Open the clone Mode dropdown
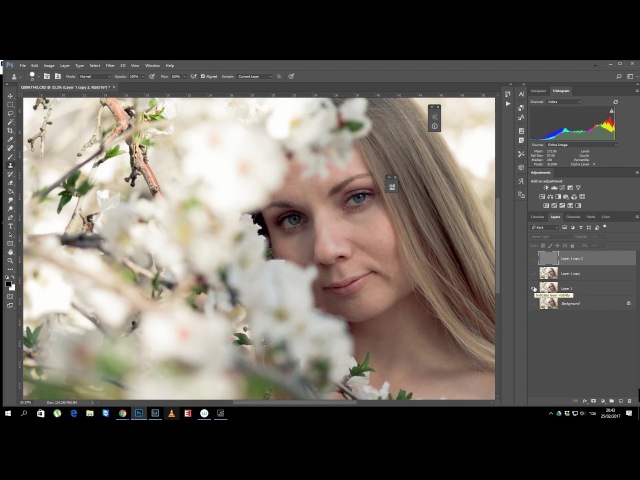The height and width of the screenshot is (480, 640). pyautogui.click(x=93, y=76)
